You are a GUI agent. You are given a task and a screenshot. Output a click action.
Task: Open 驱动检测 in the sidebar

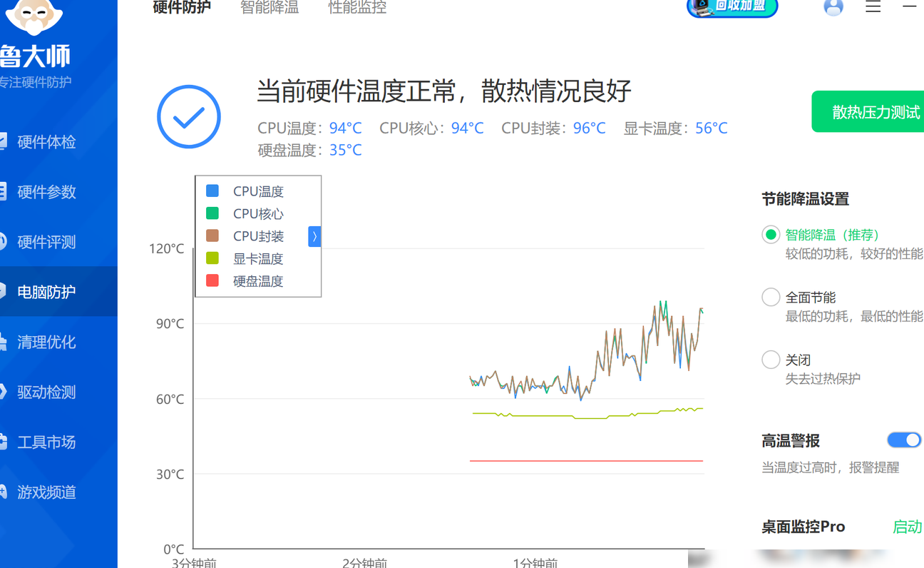coord(46,392)
